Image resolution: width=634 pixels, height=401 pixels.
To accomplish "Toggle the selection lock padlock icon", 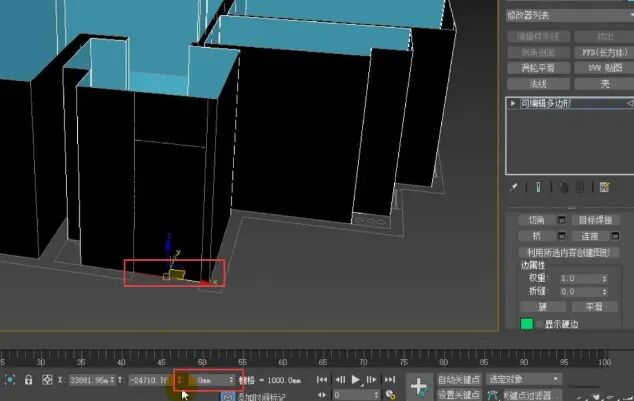I will point(28,380).
